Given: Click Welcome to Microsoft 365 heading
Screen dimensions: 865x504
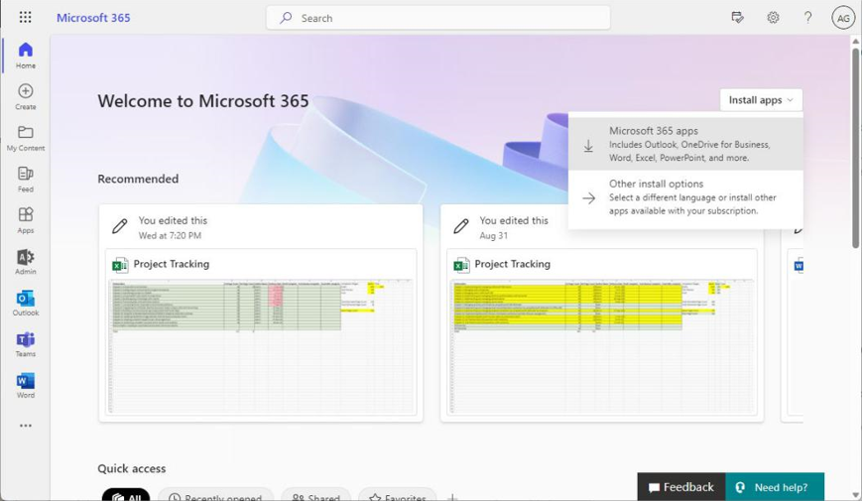Looking at the screenshot, I should (x=203, y=101).
